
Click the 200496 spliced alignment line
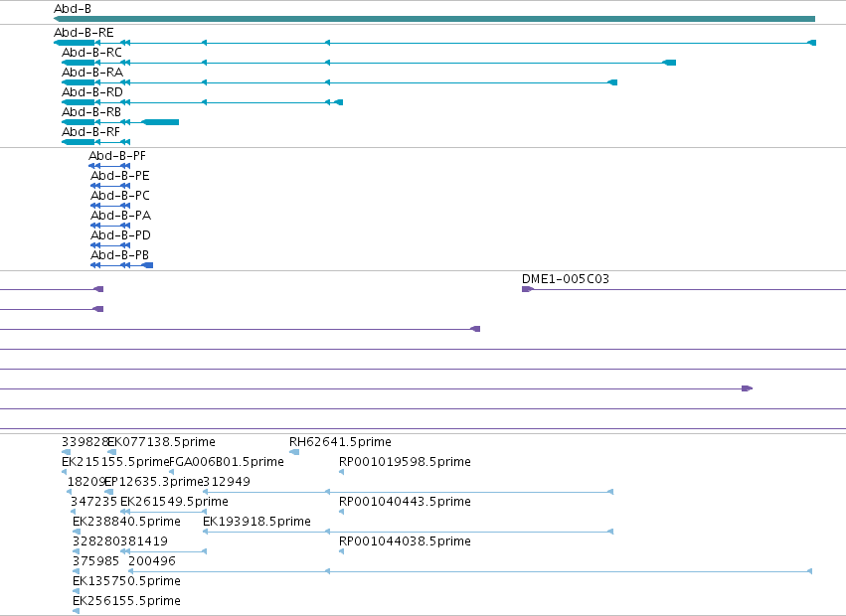click(470, 571)
